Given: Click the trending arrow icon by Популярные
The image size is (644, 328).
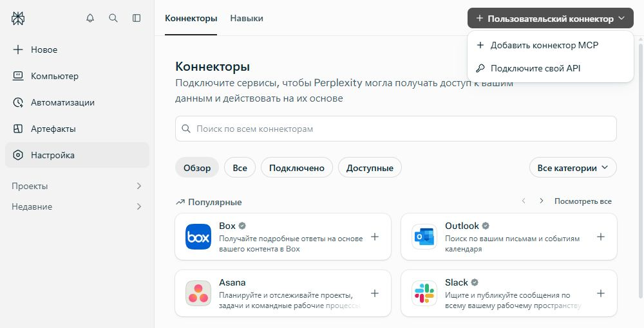Looking at the screenshot, I should click(180, 202).
